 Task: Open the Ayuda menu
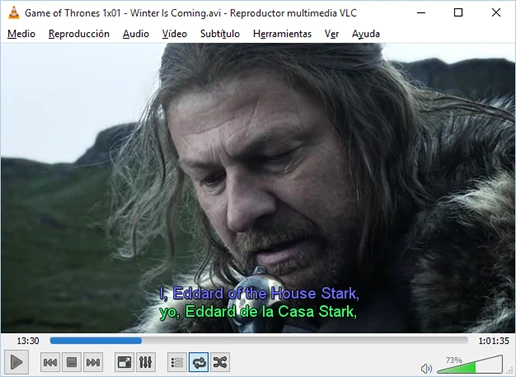point(366,34)
